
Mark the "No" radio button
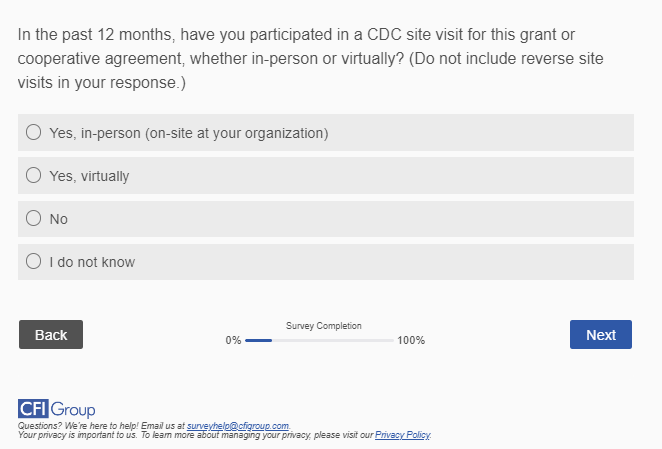coord(33,219)
